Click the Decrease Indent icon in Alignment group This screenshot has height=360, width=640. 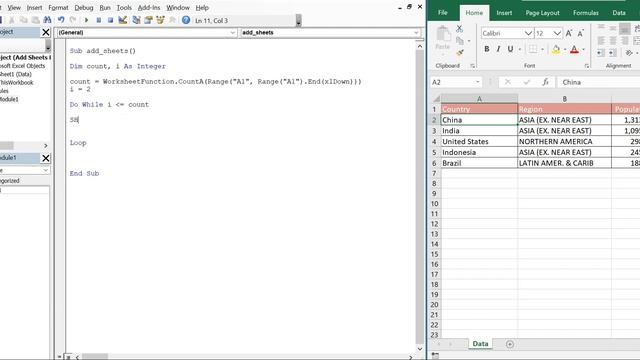click(600, 53)
